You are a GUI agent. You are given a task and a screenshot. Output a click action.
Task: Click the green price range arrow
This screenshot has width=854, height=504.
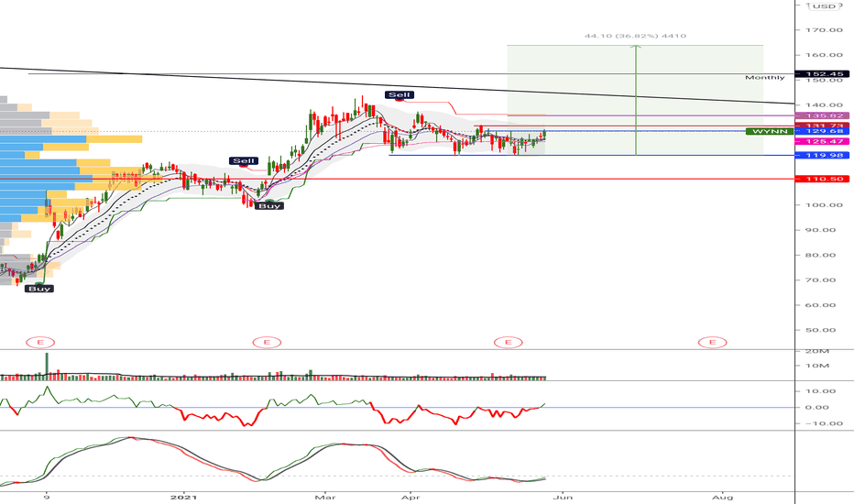tap(636, 100)
